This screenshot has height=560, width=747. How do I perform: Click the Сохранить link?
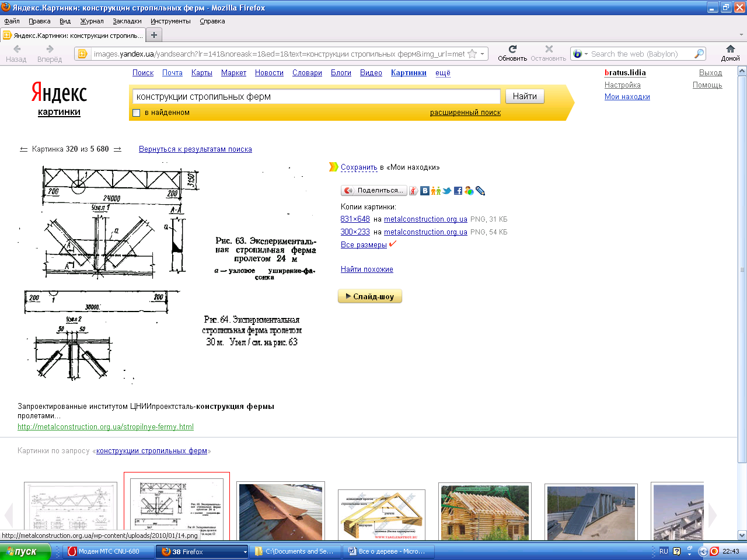359,167
